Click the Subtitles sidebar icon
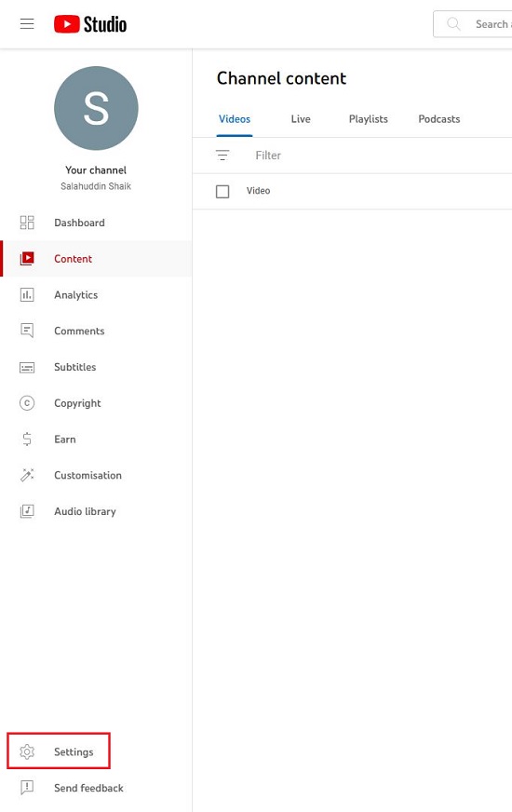512x812 pixels. point(27,367)
